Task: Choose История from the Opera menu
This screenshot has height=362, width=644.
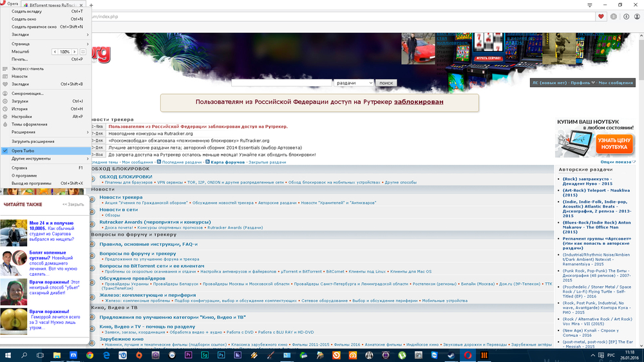Action: (x=19, y=109)
